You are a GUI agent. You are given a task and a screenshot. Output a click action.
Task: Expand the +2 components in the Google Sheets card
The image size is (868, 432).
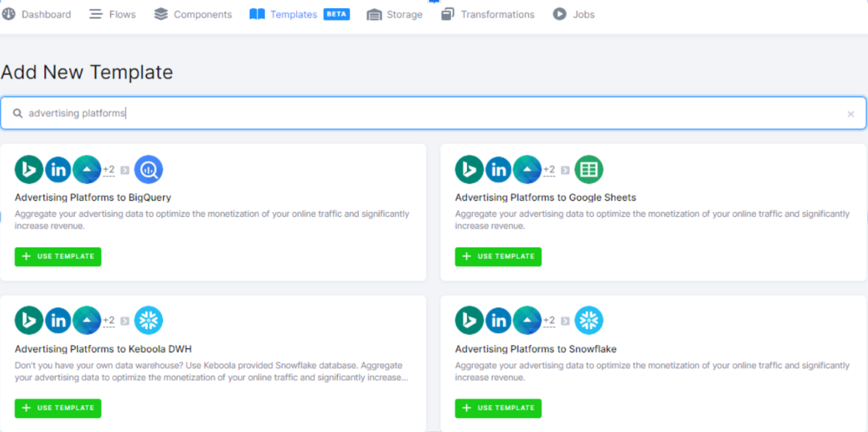click(x=549, y=170)
